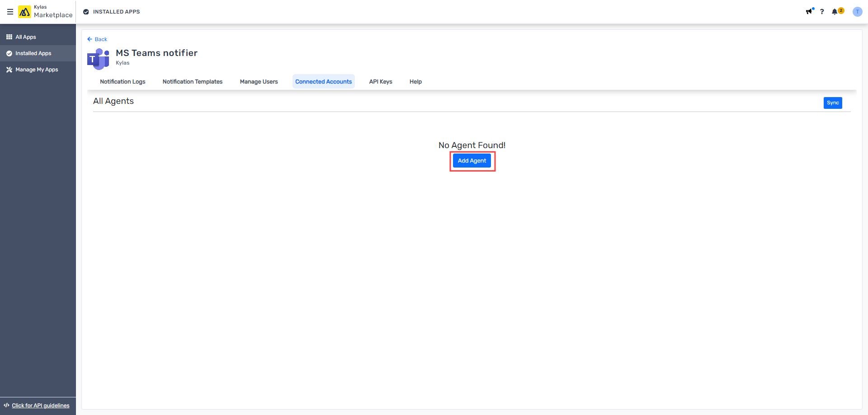Screen dimensions: 868x415
Task: Open the hamburger menu icon
Action: (x=10, y=12)
